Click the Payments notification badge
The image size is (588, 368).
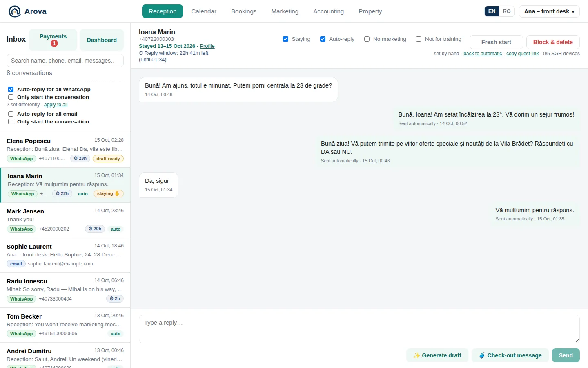pos(54,43)
